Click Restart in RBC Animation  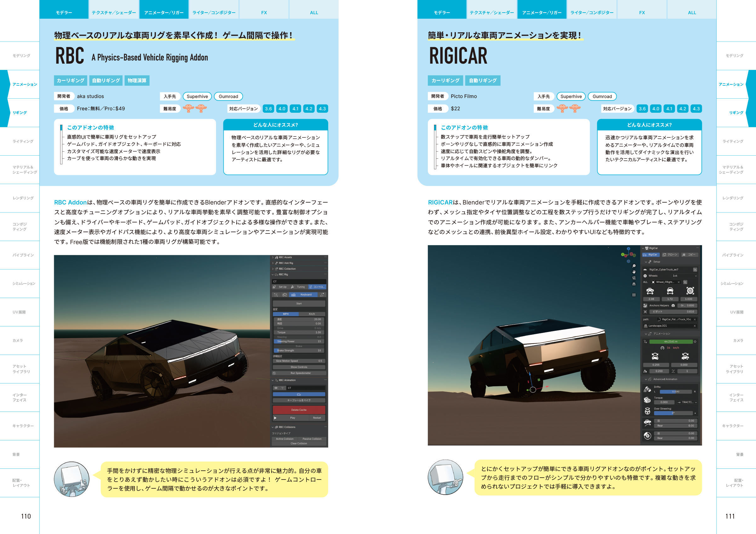pos(317,418)
